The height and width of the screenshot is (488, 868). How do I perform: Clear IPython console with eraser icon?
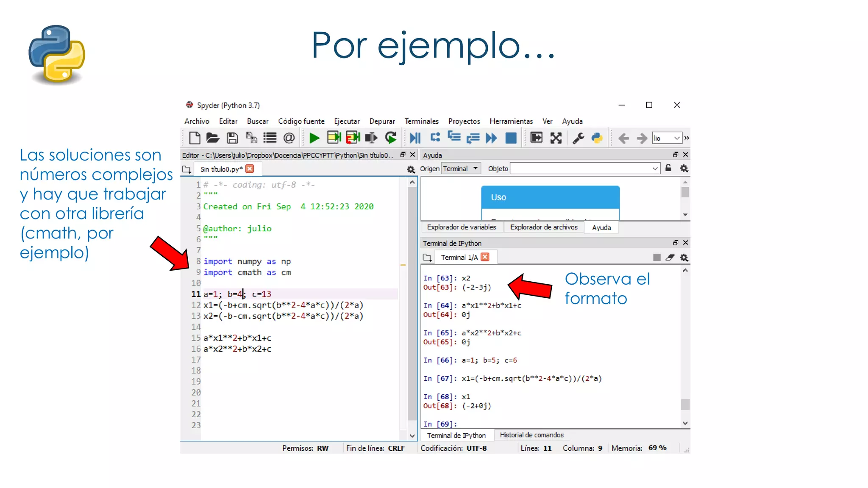pos(670,258)
